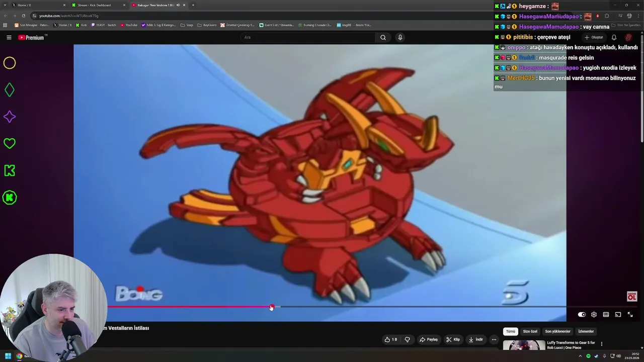Select the Son yüklenenler filter chip

(557, 331)
